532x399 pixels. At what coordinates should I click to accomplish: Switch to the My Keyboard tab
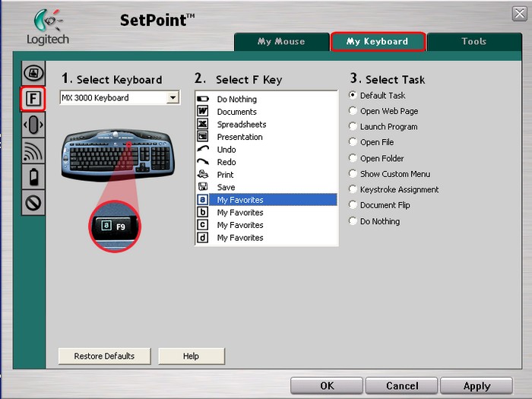pos(377,42)
